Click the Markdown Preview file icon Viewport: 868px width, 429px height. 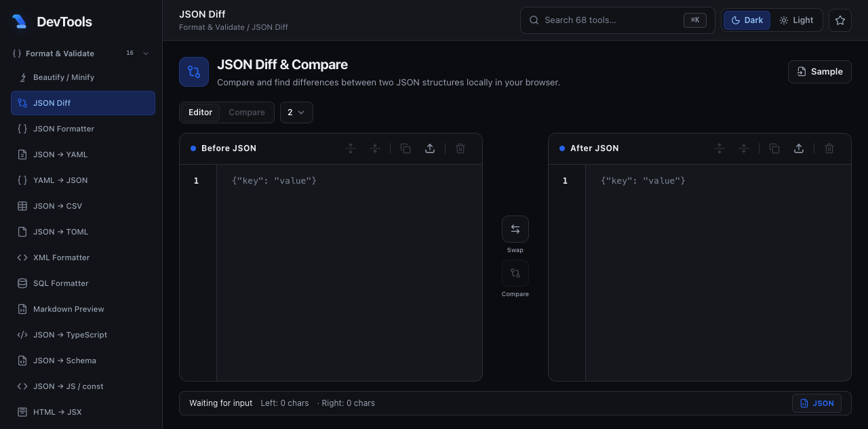point(22,309)
